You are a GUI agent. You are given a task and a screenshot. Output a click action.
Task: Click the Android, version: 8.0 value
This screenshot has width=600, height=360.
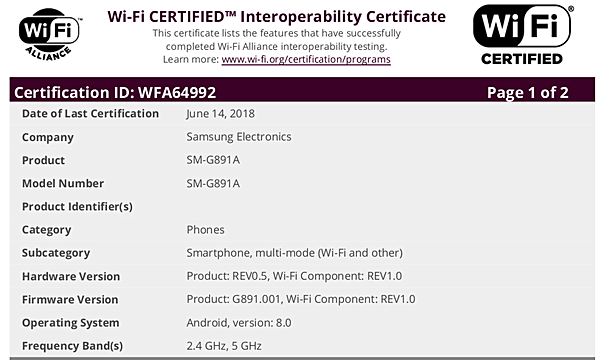(239, 323)
